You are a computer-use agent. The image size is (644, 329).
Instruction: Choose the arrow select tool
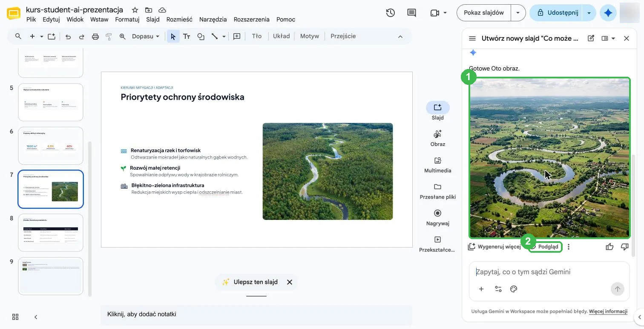coord(173,37)
